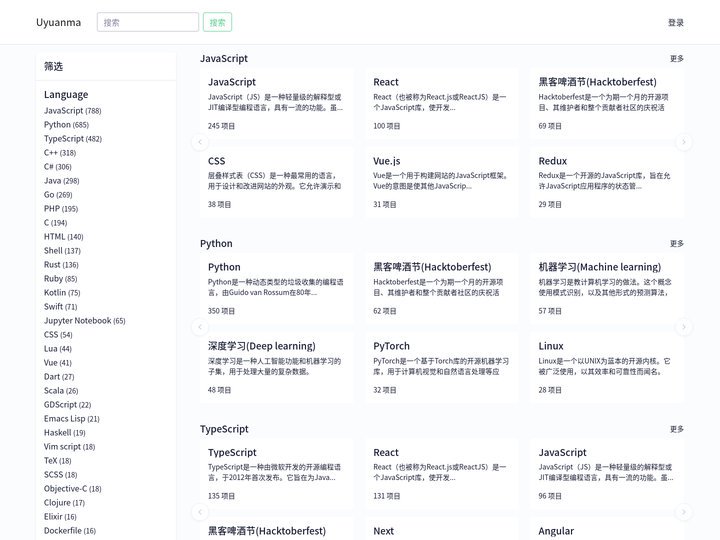Filter by SCSS (18) language

[x=60, y=475]
